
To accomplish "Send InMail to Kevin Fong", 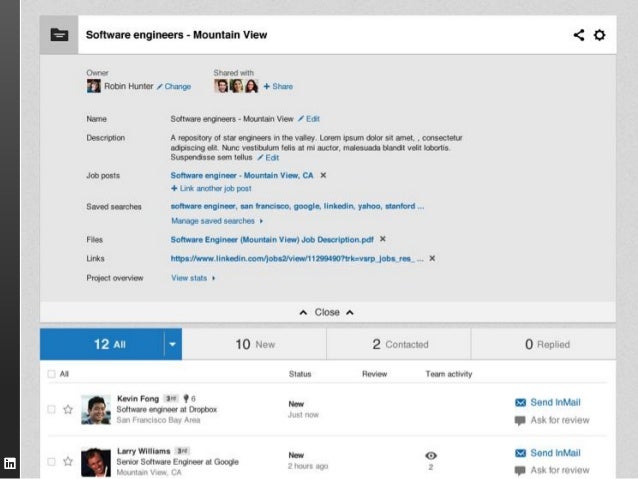I will [x=548, y=403].
